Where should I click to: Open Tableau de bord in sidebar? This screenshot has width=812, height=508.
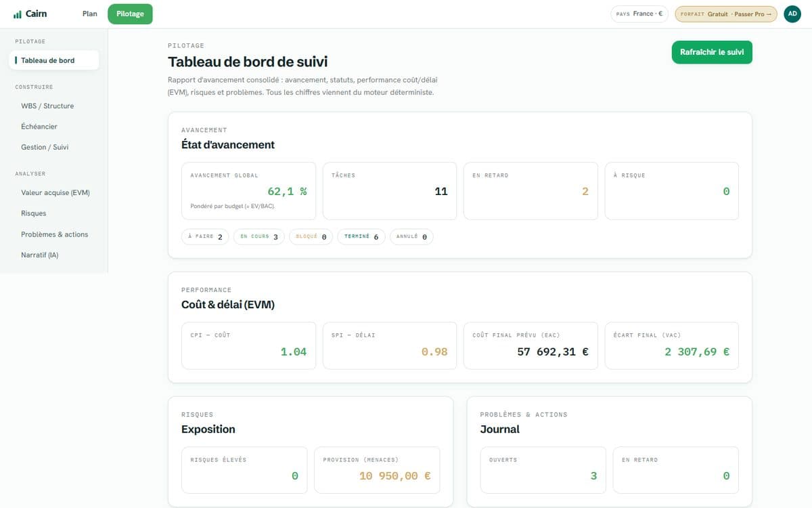54,60
